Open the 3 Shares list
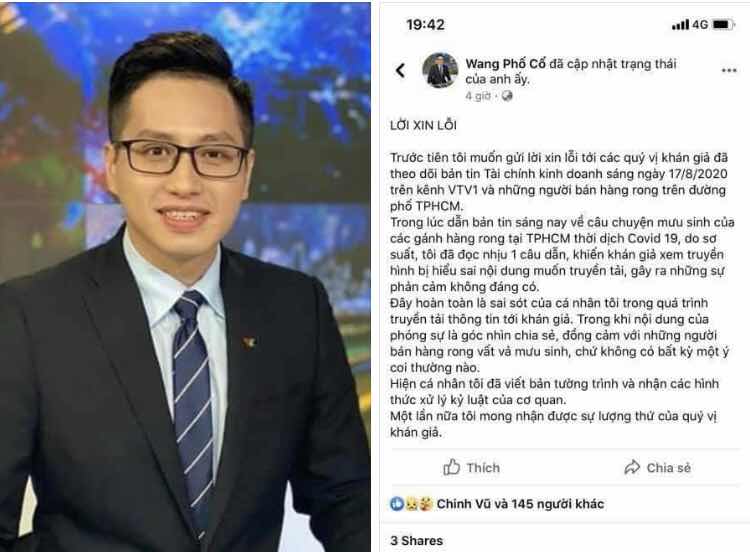The width and height of the screenshot is (750, 552). (416, 541)
